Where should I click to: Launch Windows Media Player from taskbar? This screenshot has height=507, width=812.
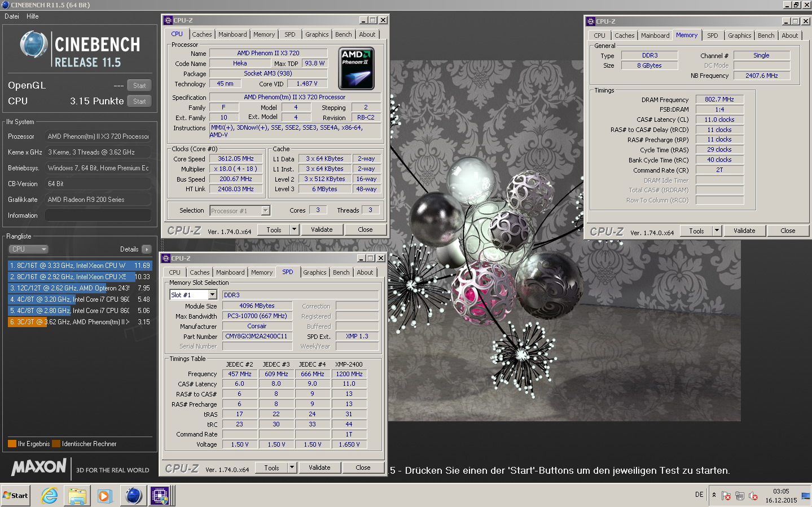click(105, 496)
